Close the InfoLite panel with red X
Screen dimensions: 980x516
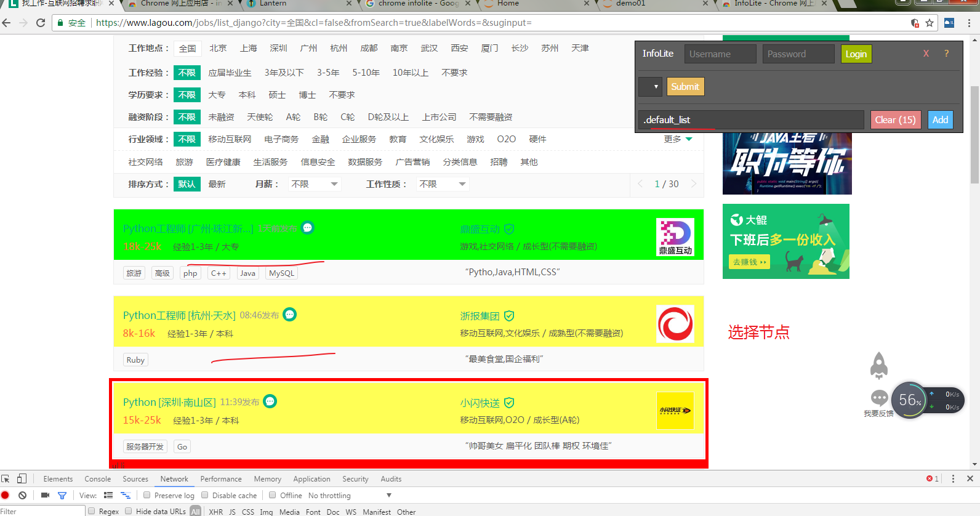pyautogui.click(x=926, y=54)
